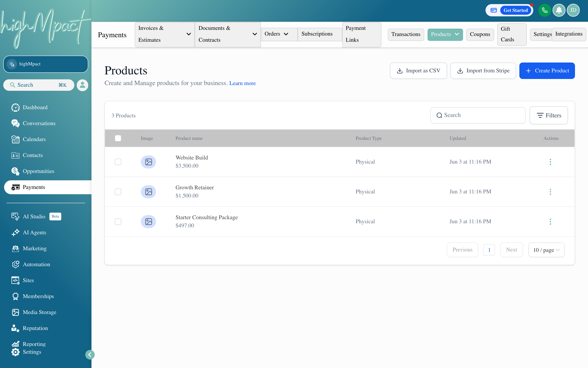Click Import from Stripe button

coord(483,71)
